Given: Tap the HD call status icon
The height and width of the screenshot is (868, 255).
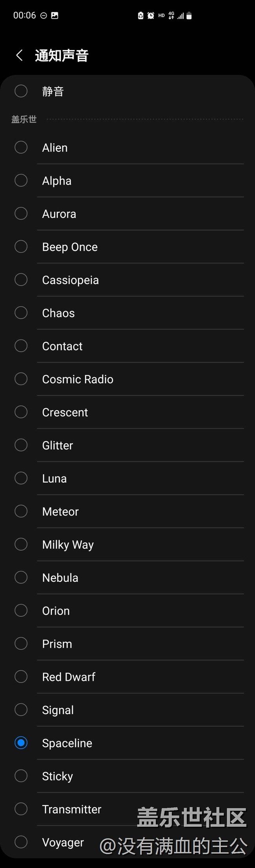Looking at the screenshot, I should point(161,16).
